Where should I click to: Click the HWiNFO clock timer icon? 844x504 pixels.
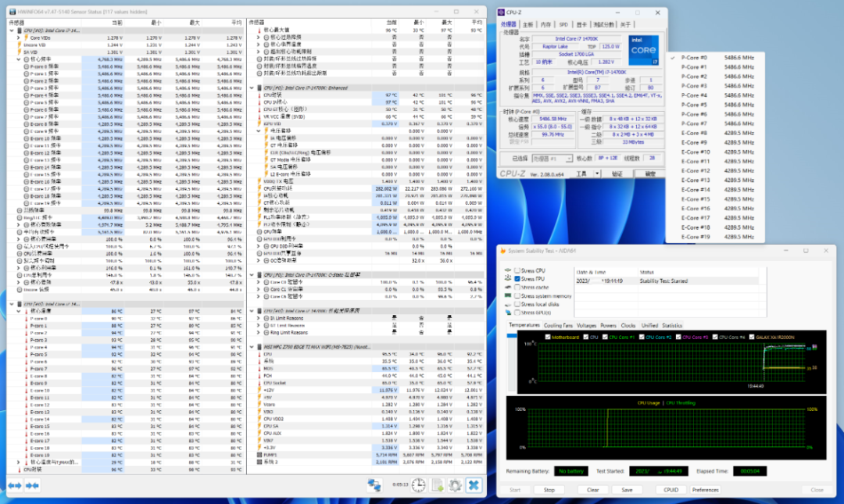tap(419, 485)
